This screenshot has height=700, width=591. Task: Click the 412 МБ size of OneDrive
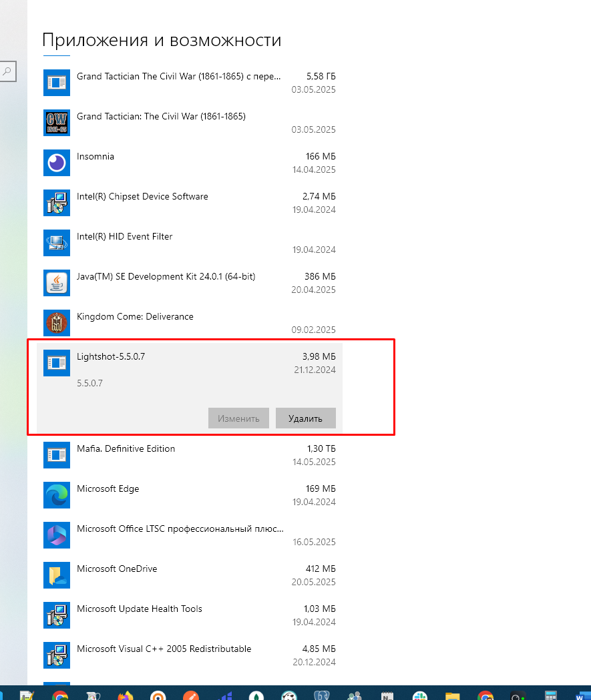pos(321,569)
